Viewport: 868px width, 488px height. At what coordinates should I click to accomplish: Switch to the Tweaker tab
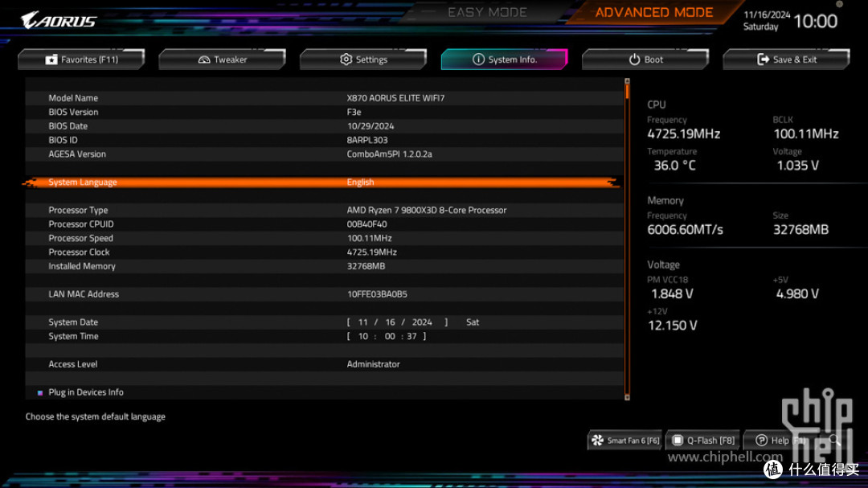223,59
